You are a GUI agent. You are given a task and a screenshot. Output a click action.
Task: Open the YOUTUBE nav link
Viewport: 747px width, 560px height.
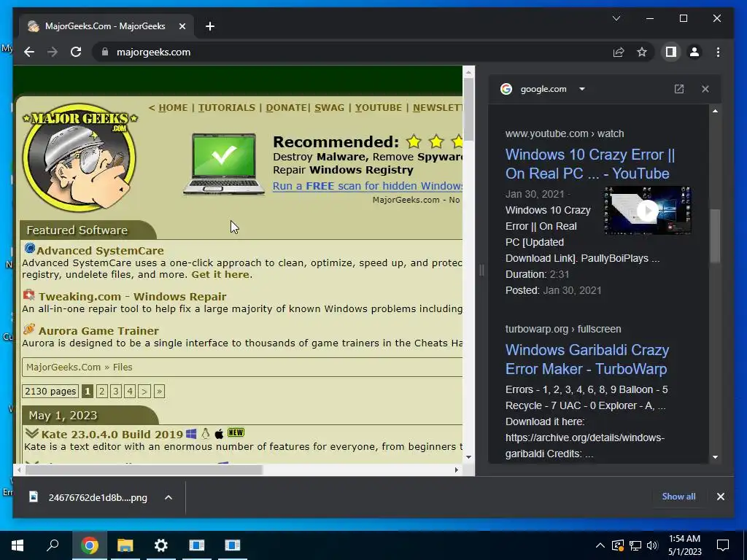click(379, 108)
